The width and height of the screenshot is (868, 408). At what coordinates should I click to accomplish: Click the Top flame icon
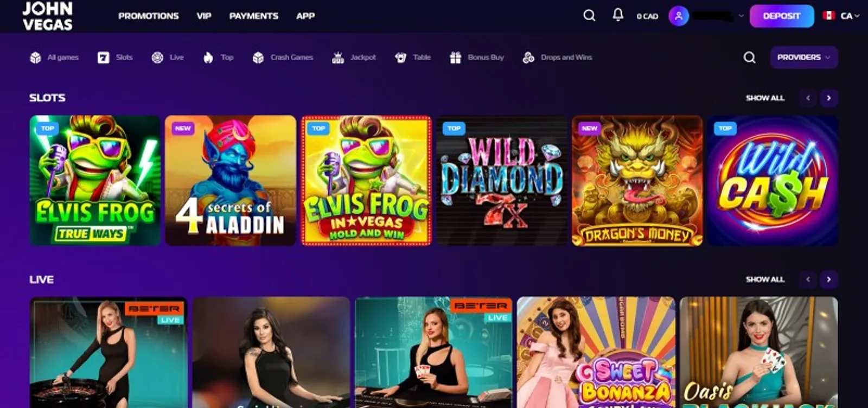coord(208,58)
